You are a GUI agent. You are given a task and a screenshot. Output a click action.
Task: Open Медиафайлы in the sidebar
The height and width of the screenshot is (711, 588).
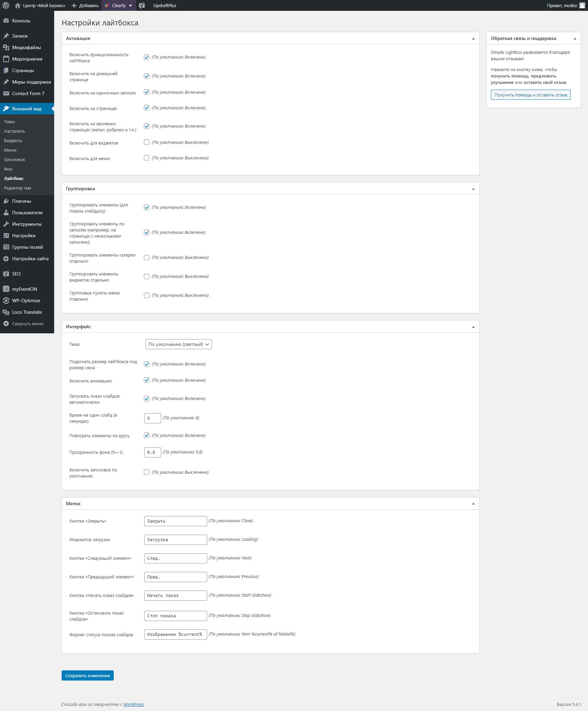[26, 47]
